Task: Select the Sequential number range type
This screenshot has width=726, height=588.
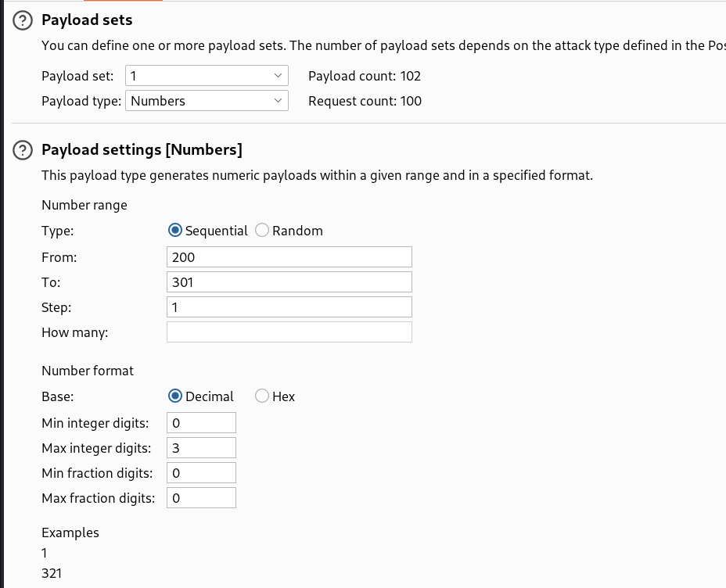Action: click(x=175, y=231)
